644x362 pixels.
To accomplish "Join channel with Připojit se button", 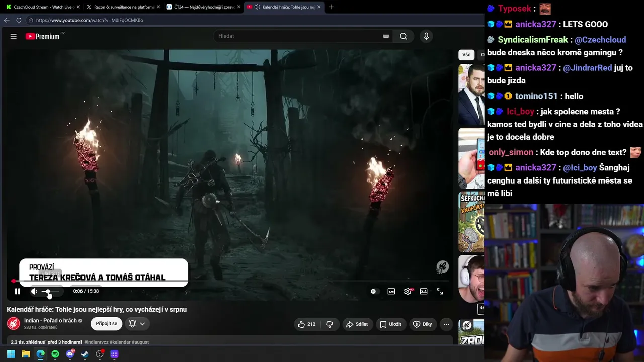I will (x=107, y=324).
